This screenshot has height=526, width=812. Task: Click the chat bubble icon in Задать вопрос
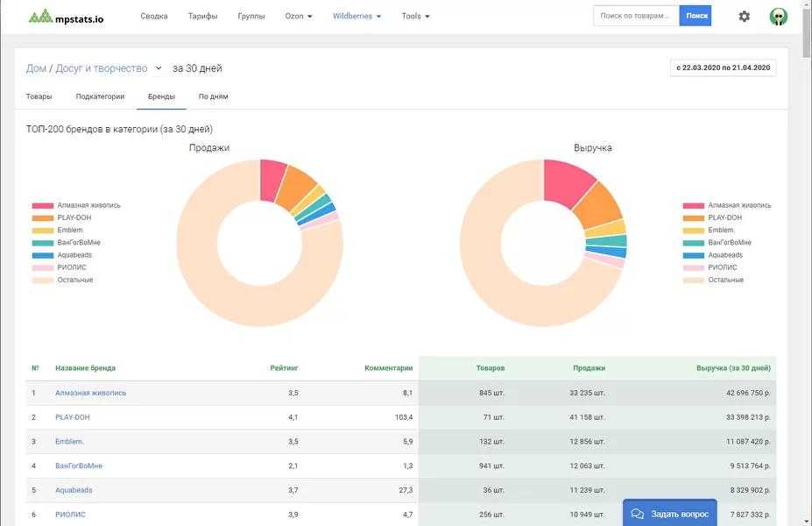tap(638, 514)
